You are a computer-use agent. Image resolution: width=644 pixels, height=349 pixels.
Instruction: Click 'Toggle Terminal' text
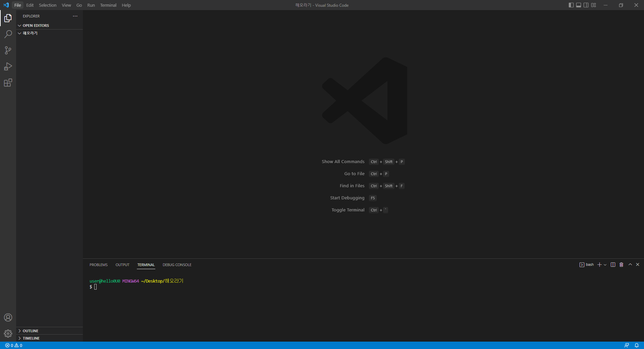[x=348, y=210]
